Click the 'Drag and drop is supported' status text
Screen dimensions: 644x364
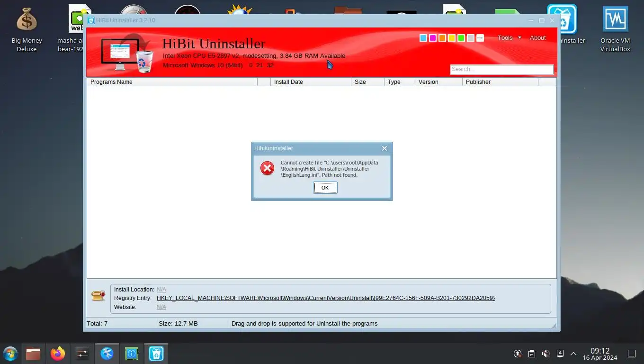[304, 324]
